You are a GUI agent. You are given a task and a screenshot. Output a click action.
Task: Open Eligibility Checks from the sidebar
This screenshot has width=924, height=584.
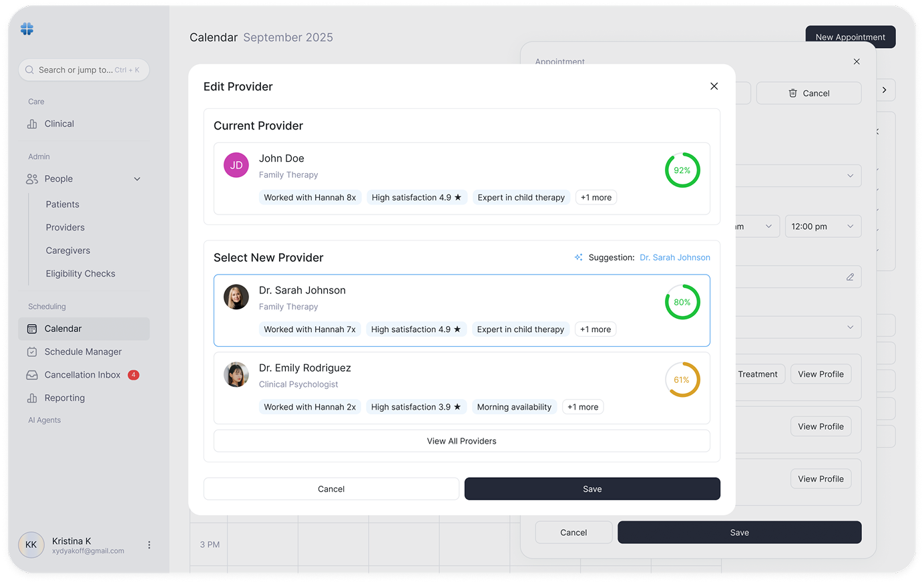pyautogui.click(x=80, y=273)
